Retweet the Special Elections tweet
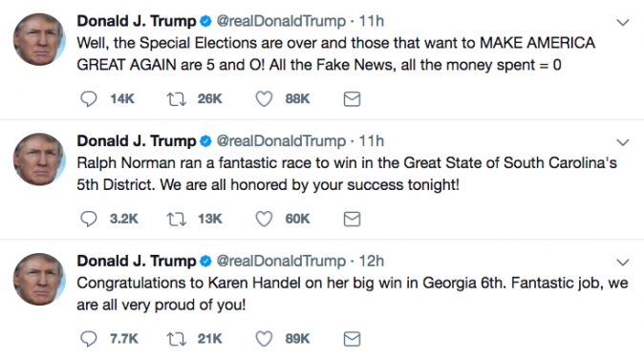The height and width of the screenshot is (359, 644). click(176, 99)
